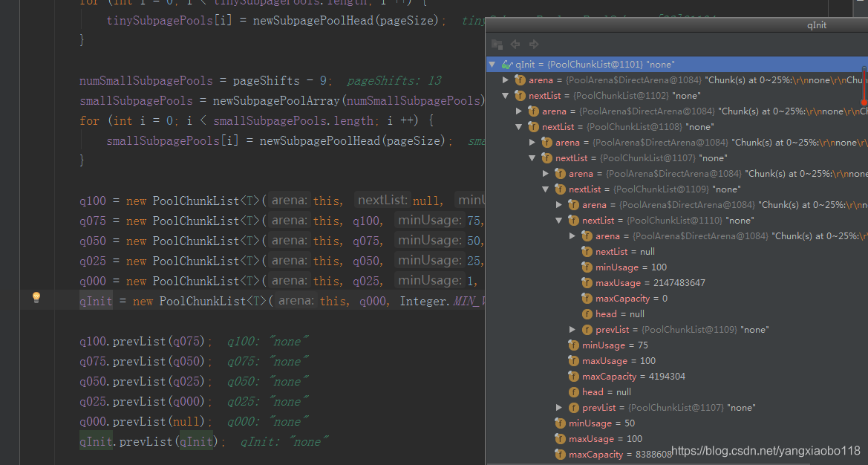This screenshot has width=868, height=465.
Task: Select the prevList = {PoolChunkList@1107} row text
Action: tap(669, 407)
